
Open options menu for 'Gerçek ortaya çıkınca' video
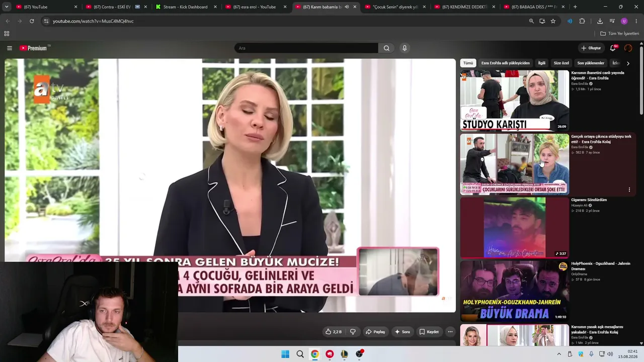click(x=629, y=190)
